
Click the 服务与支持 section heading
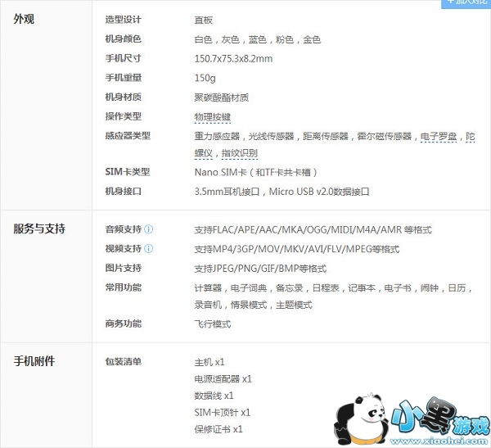pos(39,229)
